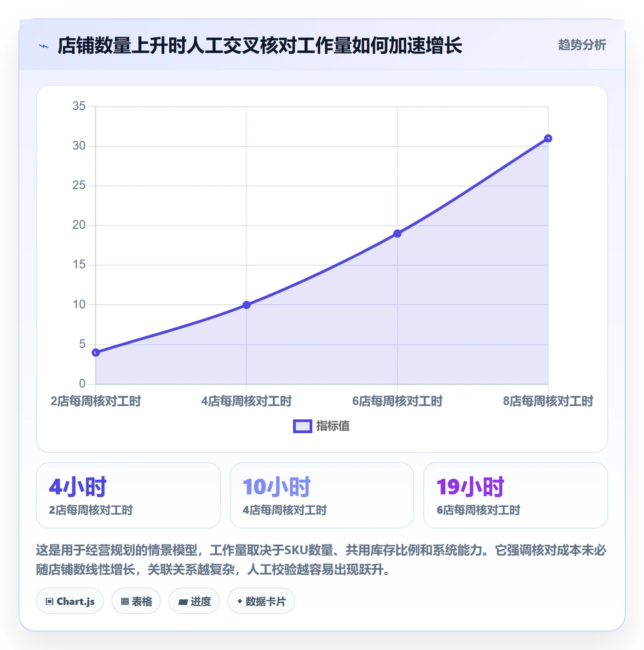This screenshot has width=644, height=650.
Task: Click the icon in the Chart.js tag
Action: click(x=50, y=602)
